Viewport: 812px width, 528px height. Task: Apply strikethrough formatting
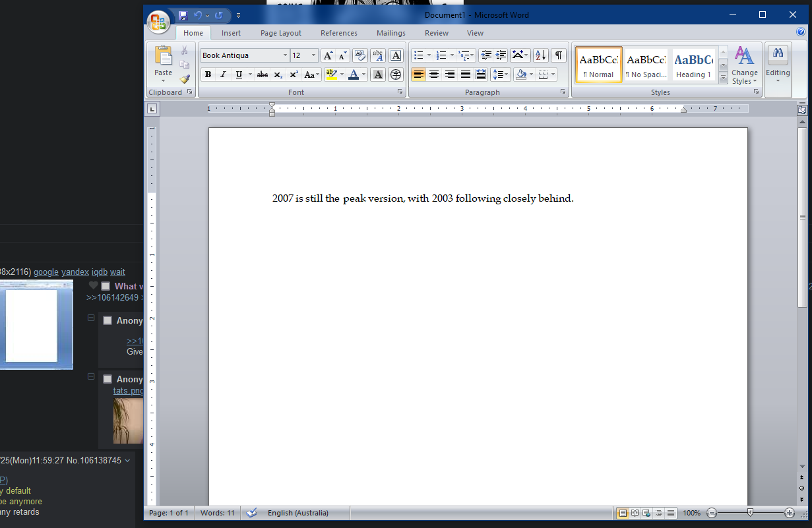tap(262, 74)
